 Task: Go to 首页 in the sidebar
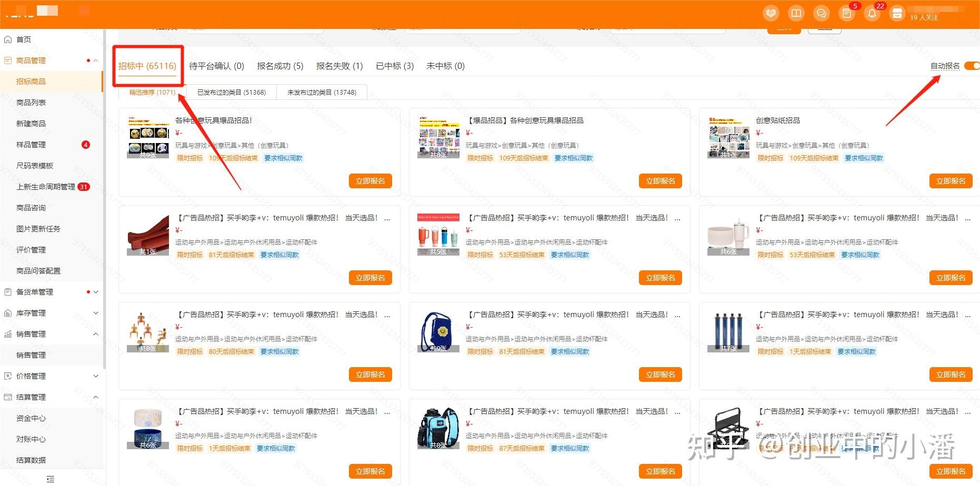[24, 39]
